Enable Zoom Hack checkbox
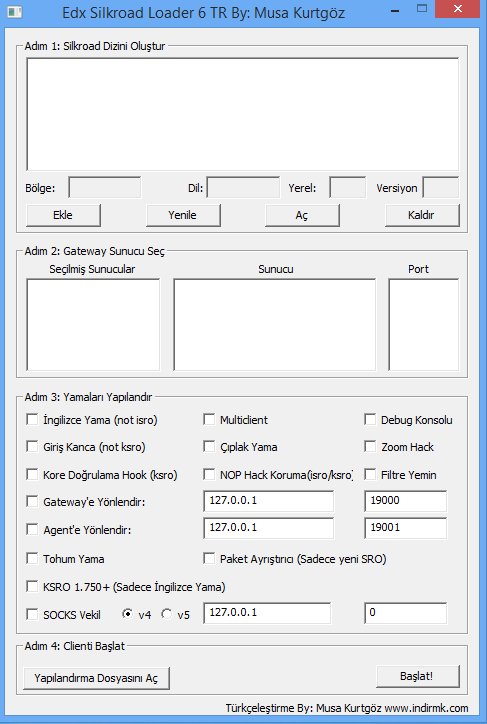The width and height of the screenshot is (487, 724). coord(370,446)
